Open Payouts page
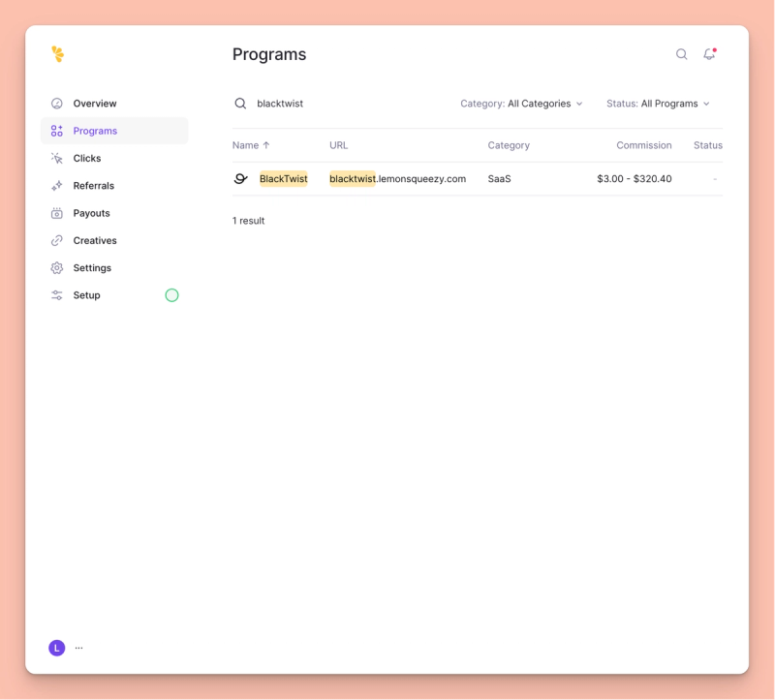The height and width of the screenshot is (700, 775). coord(114,213)
